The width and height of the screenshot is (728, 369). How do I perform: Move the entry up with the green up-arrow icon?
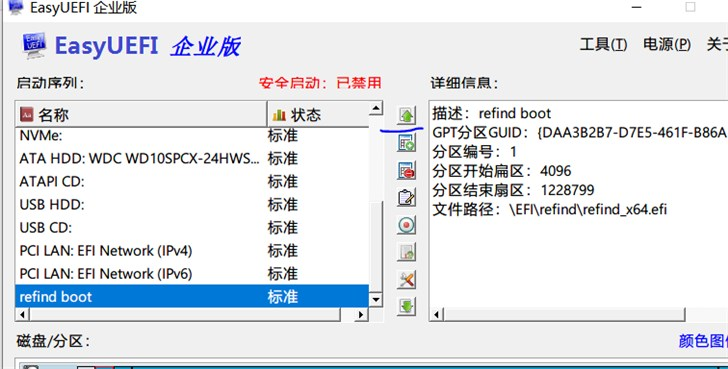pos(407,115)
